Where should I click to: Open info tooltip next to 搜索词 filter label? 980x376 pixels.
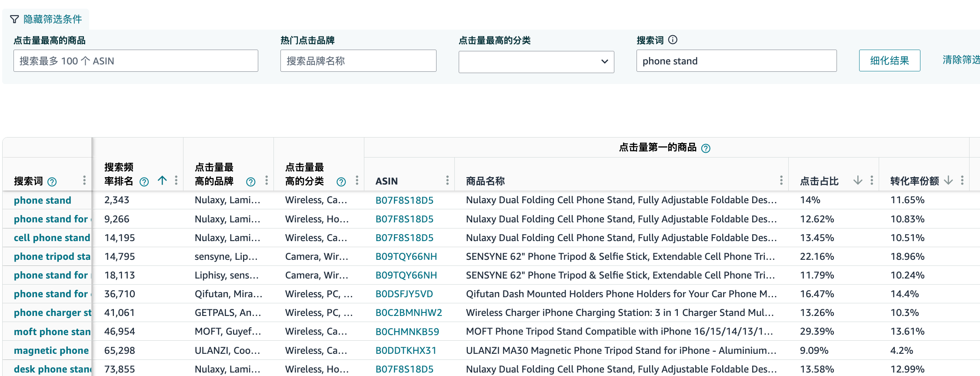673,40
